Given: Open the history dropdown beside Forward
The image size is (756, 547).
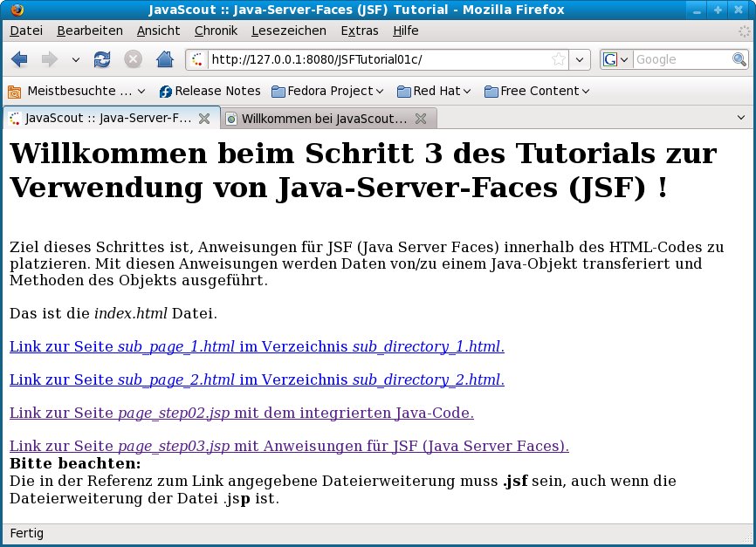Looking at the screenshot, I should (x=75, y=59).
